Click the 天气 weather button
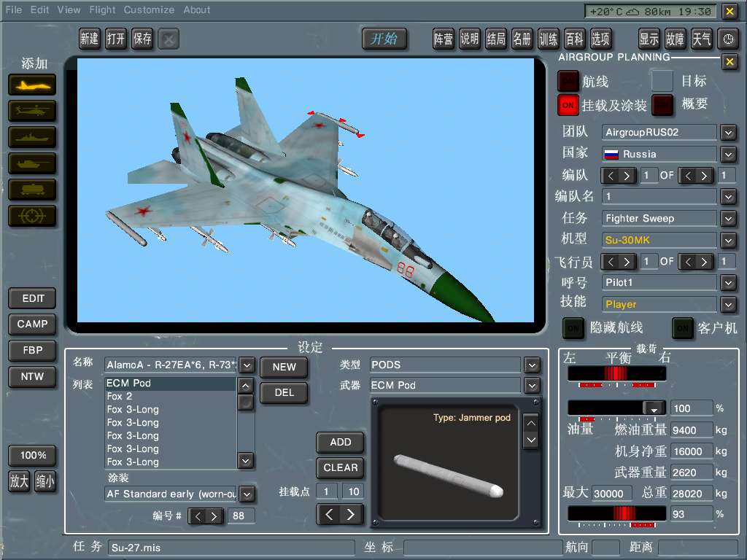Viewport: 747px width, 560px height. point(701,39)
